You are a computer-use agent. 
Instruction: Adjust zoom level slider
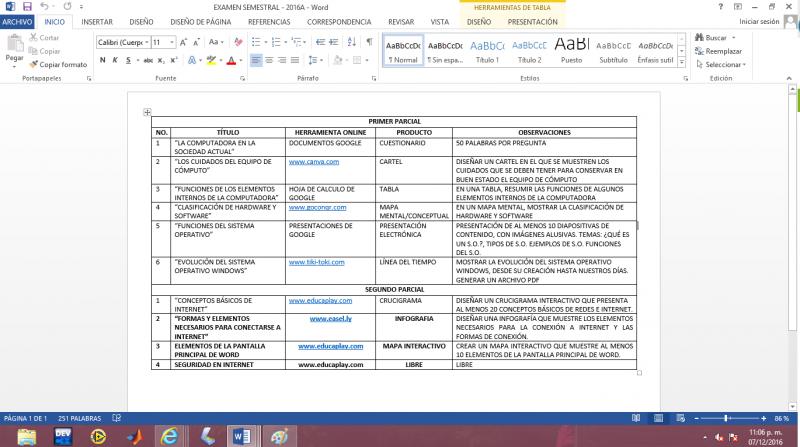point(726,418)
